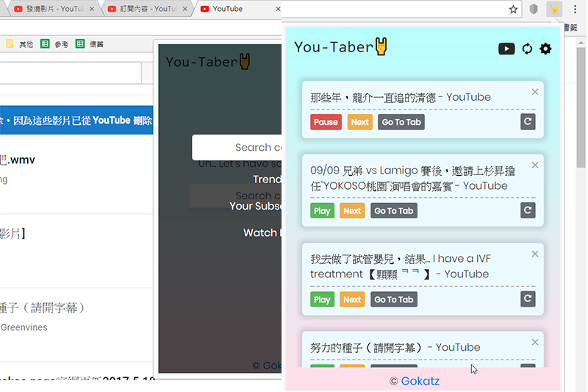Open the Chrome three-dot menu
The image size is (588, 392).
coord(575,9)
